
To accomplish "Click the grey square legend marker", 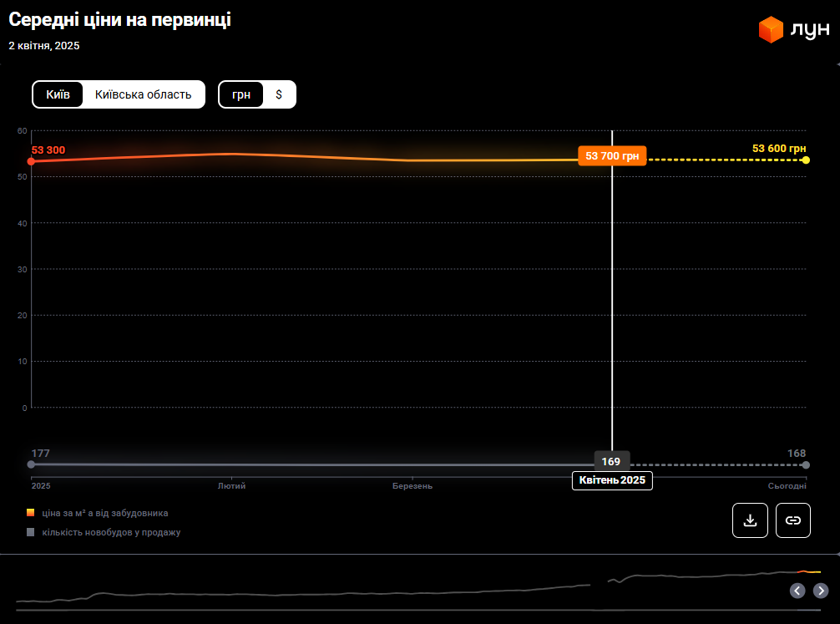I will tap(31, 532).
